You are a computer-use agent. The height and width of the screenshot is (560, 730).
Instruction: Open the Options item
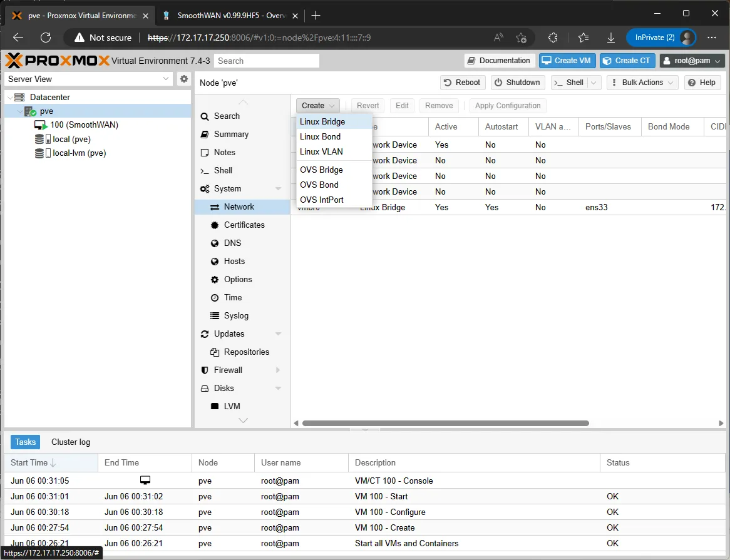pos(242,280)
